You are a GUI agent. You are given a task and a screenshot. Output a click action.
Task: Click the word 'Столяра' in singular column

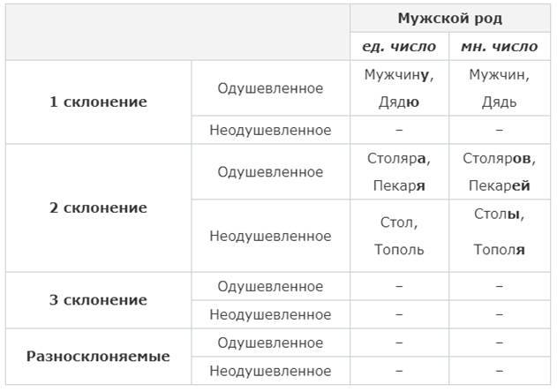397,159
